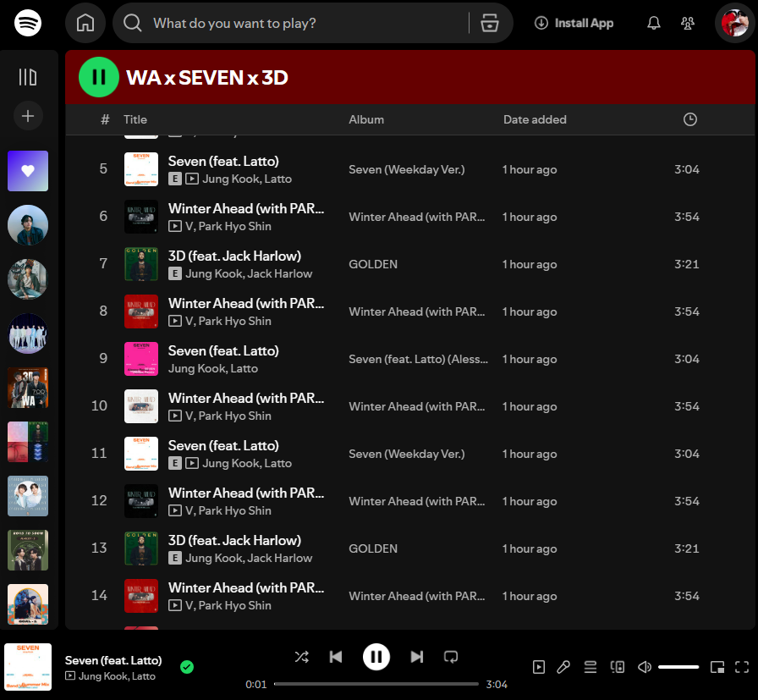This screenshot has height=700, width=758.
Task: Click Install App button
Action: (574, 23)
